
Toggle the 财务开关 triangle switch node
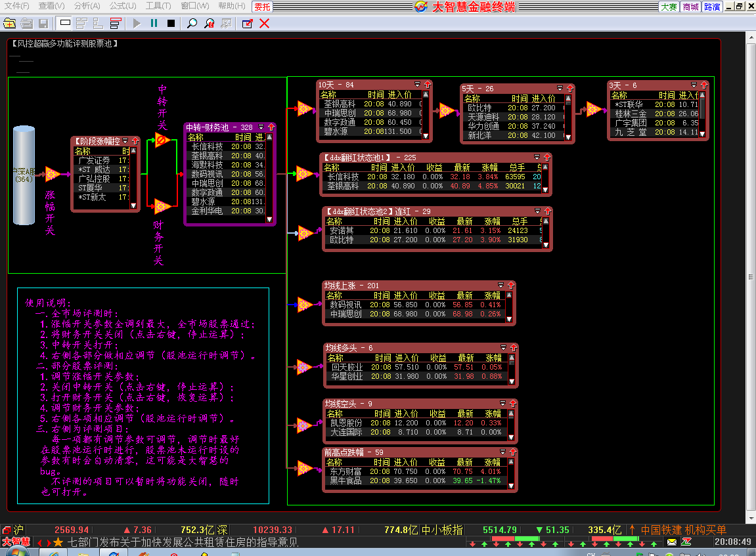point(162,206)
